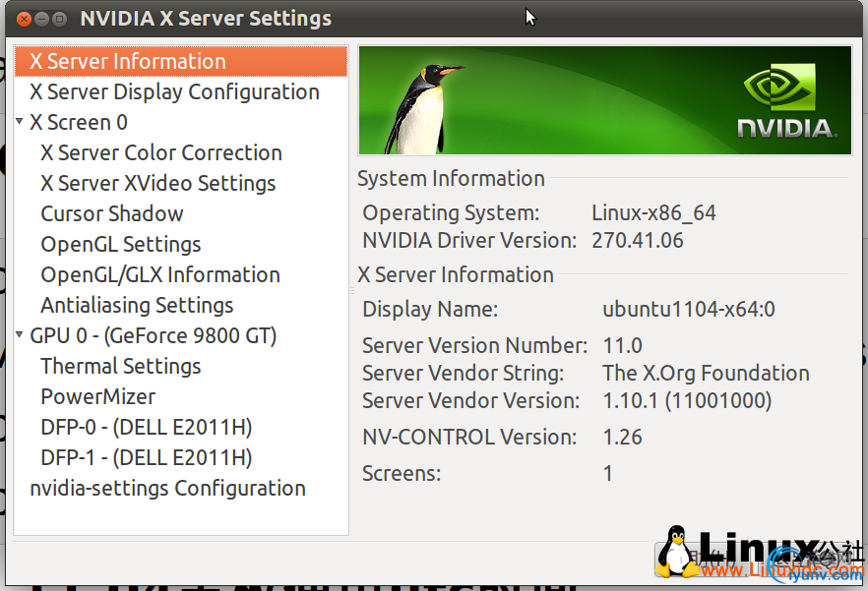Open X Server Color Correction page
The width and height of the screenshot is (868, 591).
click(x=161, y=152)
